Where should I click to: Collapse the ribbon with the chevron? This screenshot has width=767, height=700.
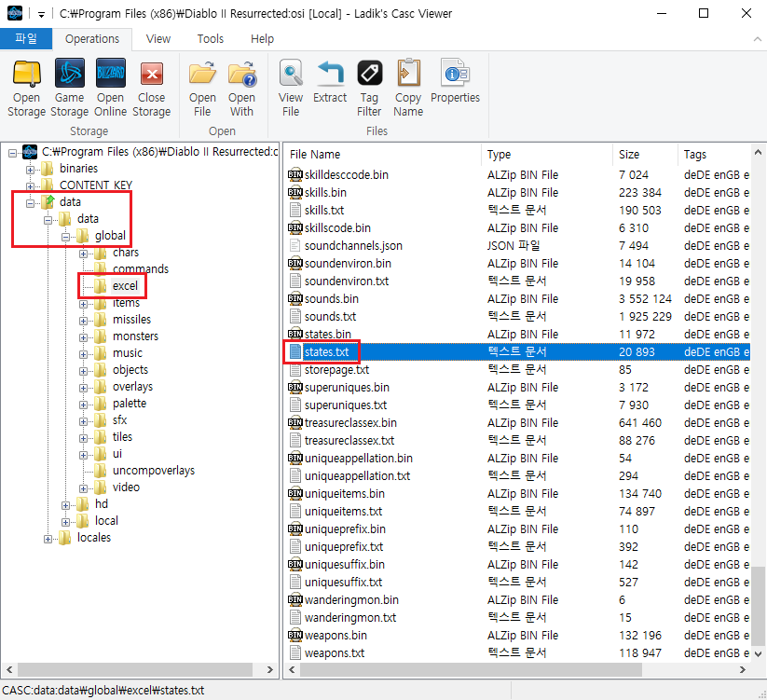coord(758,39)
